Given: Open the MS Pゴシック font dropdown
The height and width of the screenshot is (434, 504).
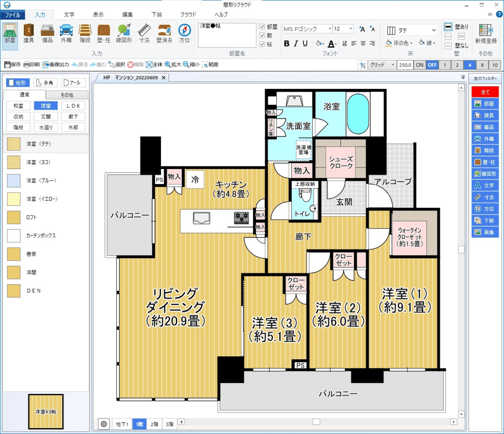Looking at the screenshot, I should [x=329, y=29].
